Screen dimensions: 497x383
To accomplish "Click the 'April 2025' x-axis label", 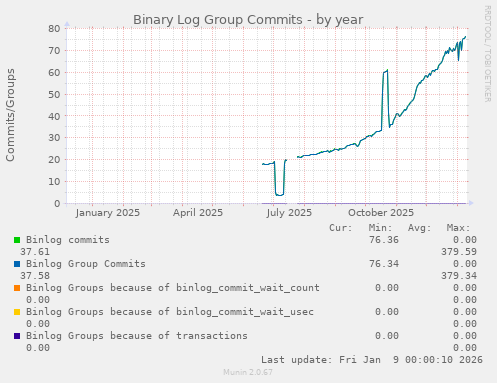I will point(198,213).
